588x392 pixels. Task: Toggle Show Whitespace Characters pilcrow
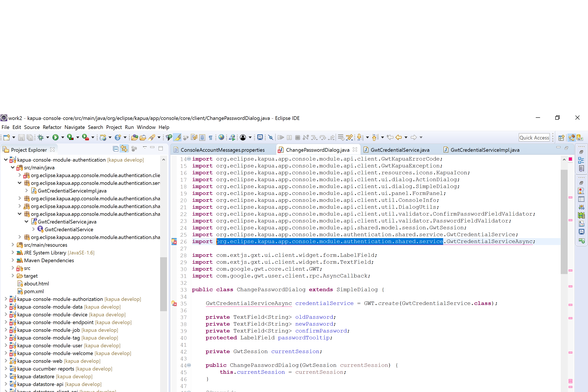(x=210, y=138)
